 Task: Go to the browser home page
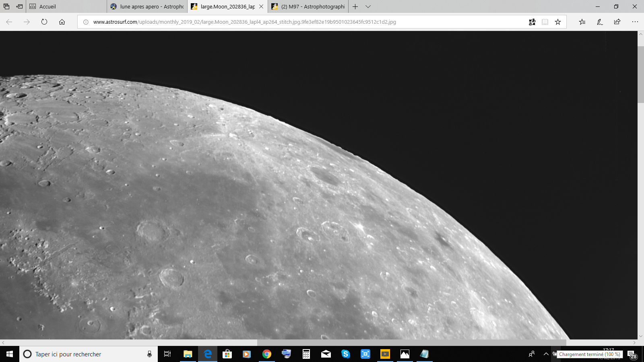[62, 22]
